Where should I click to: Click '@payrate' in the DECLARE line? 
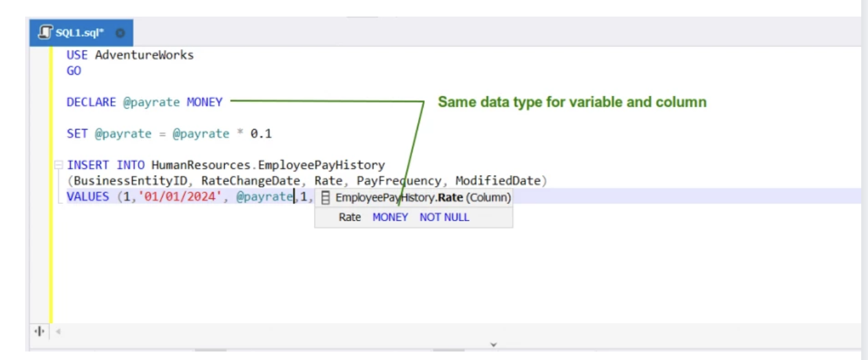(152, 103)
